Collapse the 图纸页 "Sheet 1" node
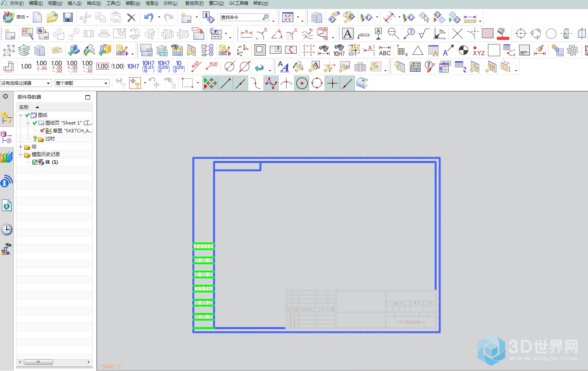This screenshot has height=371, width=588. point(28,123)
